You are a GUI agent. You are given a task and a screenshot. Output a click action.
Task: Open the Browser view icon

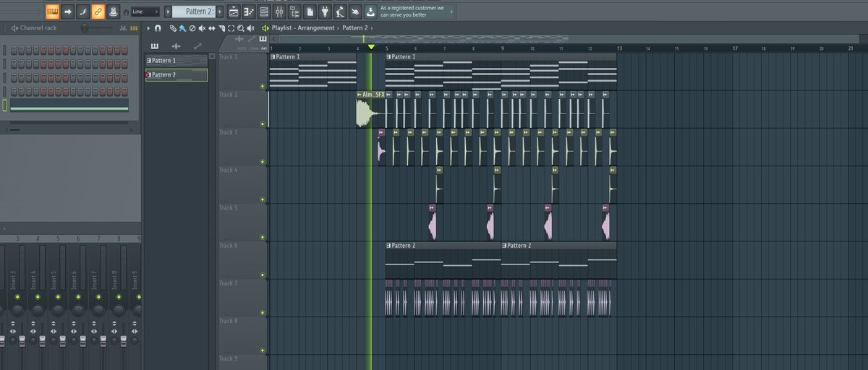[x=294, y=12]
